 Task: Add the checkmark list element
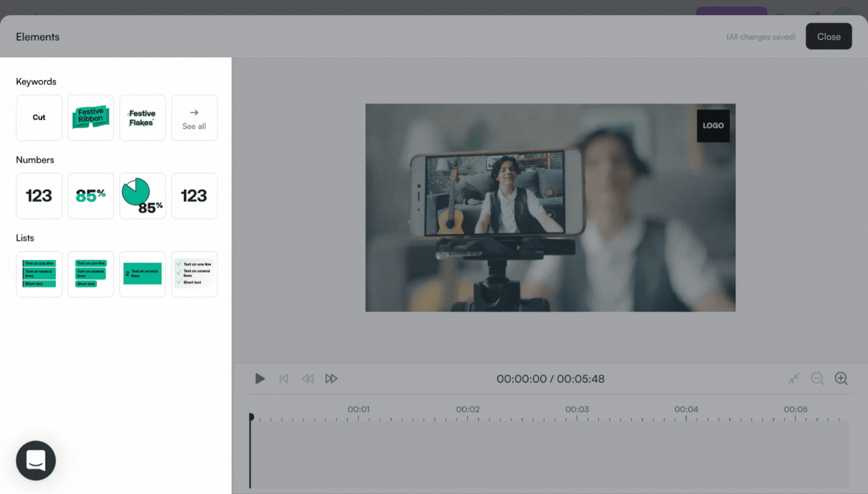[194, 274]
